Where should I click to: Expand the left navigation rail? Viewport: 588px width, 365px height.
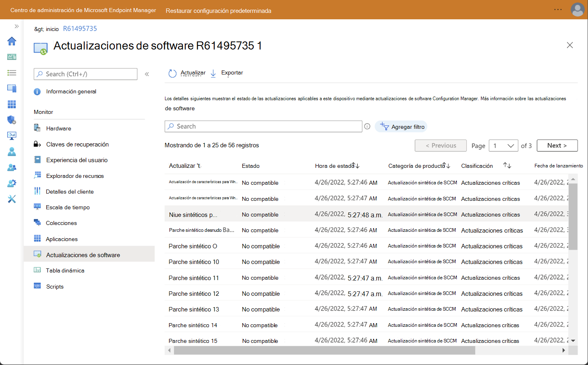coord(17,27)
